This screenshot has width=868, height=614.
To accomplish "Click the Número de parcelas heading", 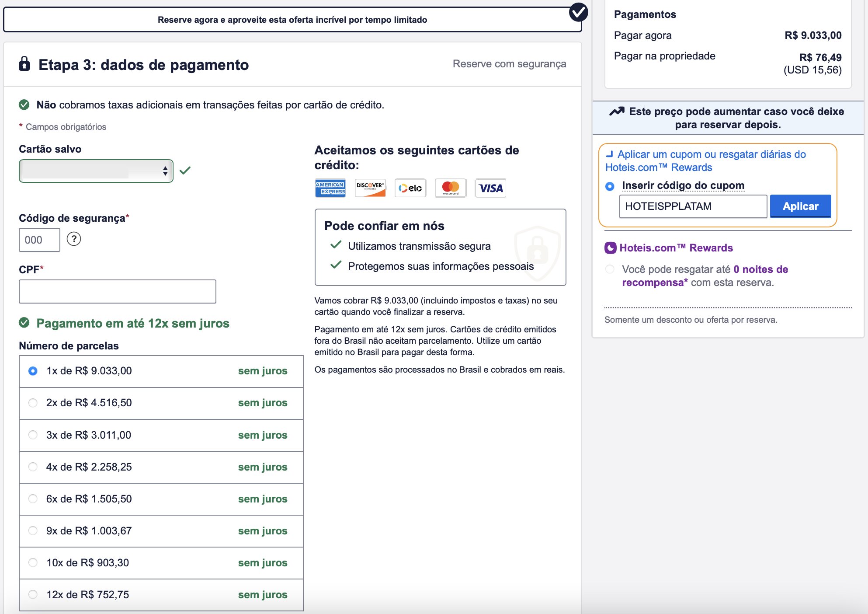I will [69, 346].
